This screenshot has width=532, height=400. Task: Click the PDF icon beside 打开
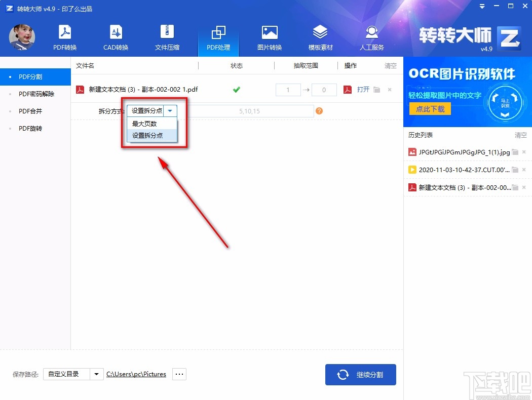click(x=348, y=89)
